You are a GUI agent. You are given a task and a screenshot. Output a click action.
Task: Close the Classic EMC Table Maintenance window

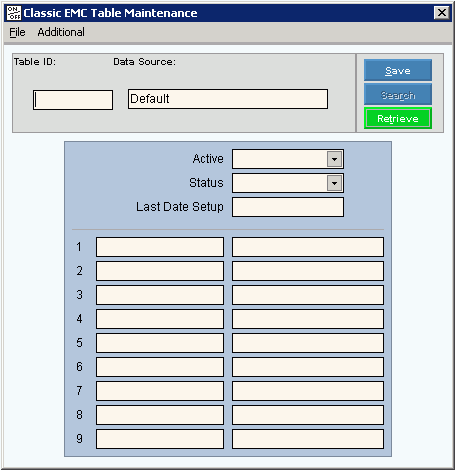[442, 13]
